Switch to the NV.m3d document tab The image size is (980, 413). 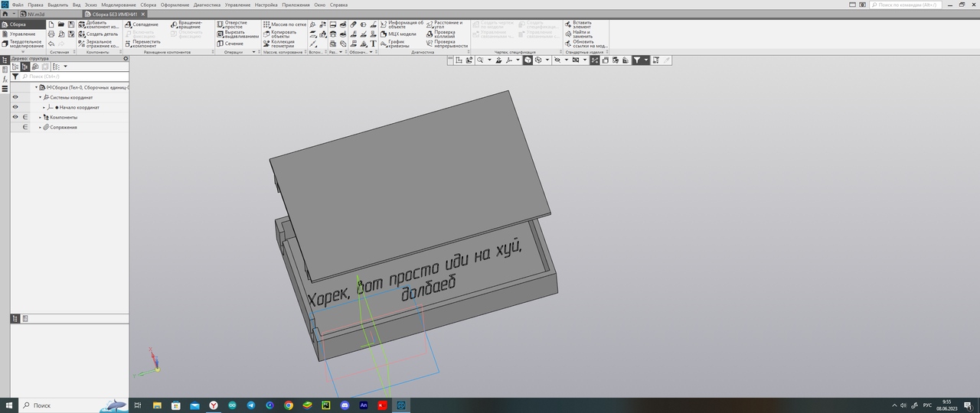tap(37, 15)
